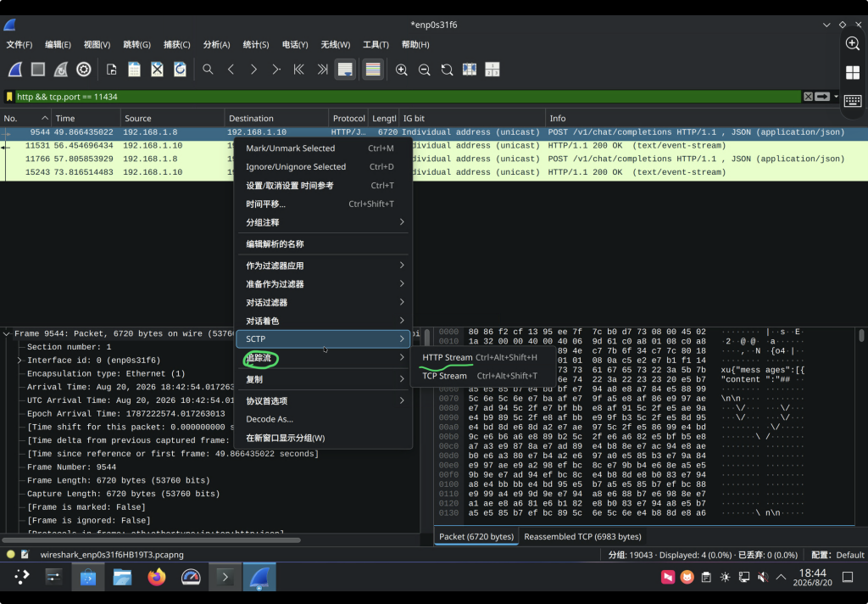The image size is (868, 604).
Task: Open the 电话(Y) menu
Action: [x=295, y=44]
